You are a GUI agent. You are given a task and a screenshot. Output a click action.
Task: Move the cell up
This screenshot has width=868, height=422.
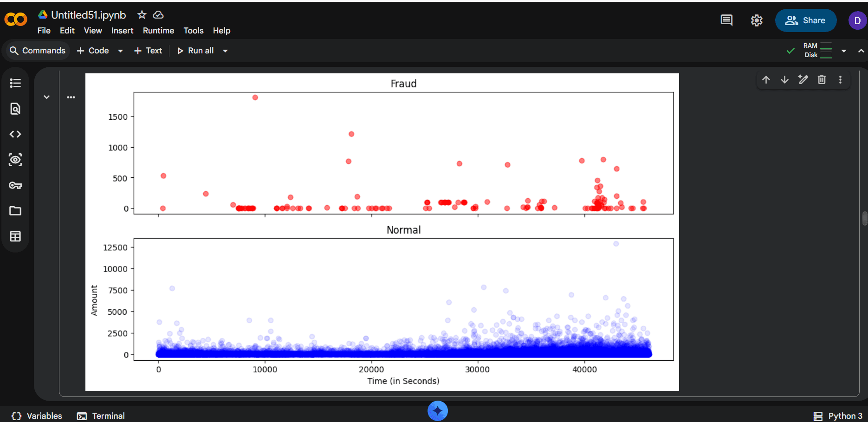point(766,79)
